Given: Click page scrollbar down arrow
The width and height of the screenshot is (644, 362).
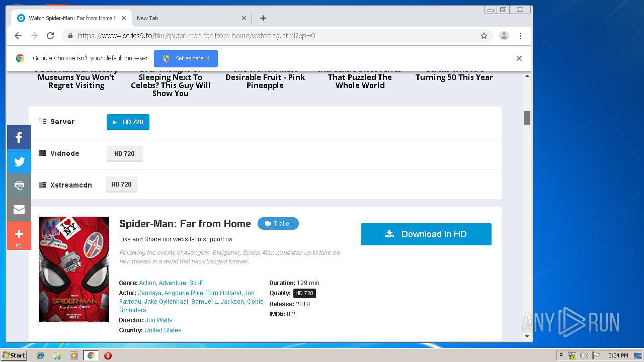Looking at the screenshot, I should click(527, 336).
